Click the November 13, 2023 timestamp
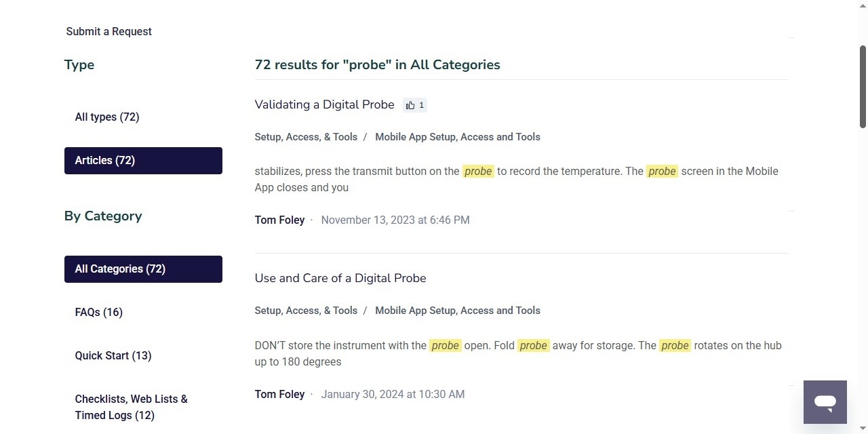868x434 pixels. click(395, 220)
